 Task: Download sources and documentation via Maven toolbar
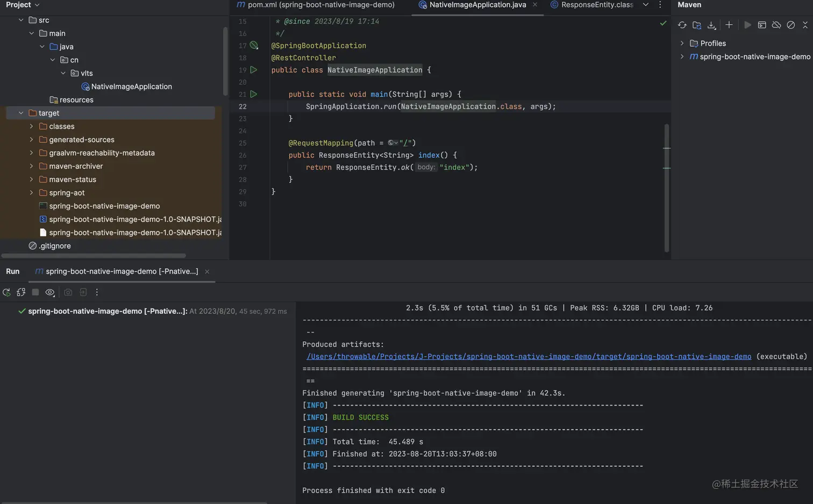tap(711, 25)
